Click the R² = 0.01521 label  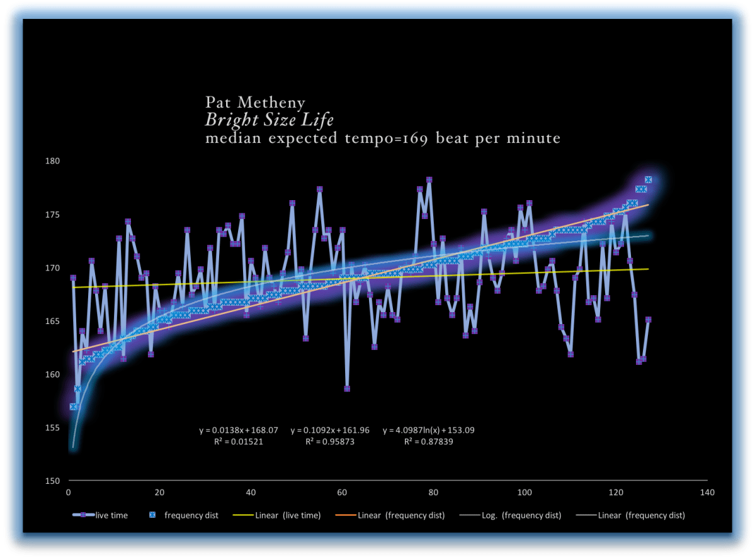click(239, 442)
